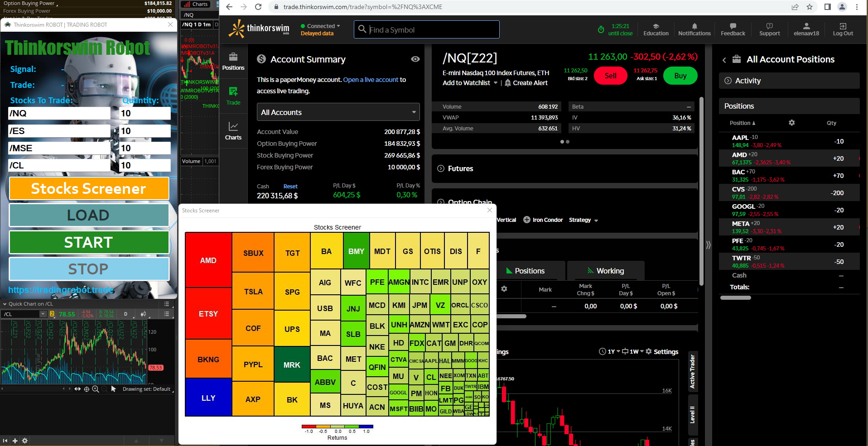This screenshot has height=446, width=868.
Task: Click the green Buy button
Action: pyautogui.click(x=680, y=76)
